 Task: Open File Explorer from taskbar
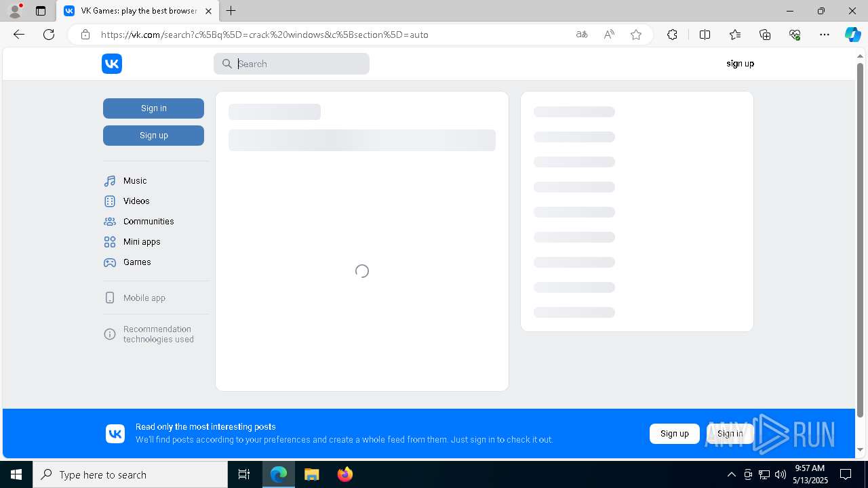coord(311,474)
